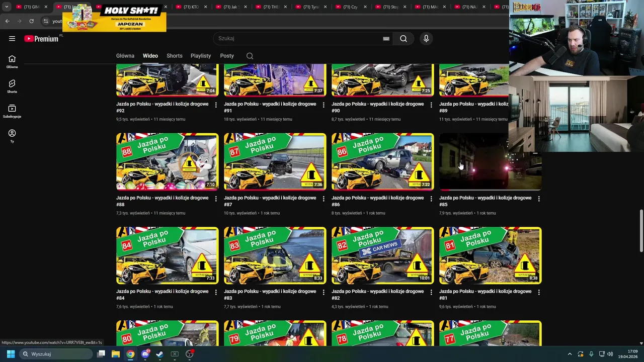Image resolution: width=644 pixels, height=362 pixels.
Task: Open Główna in the left sidebar
Action: pyautogui.click(x=12, y=62)
